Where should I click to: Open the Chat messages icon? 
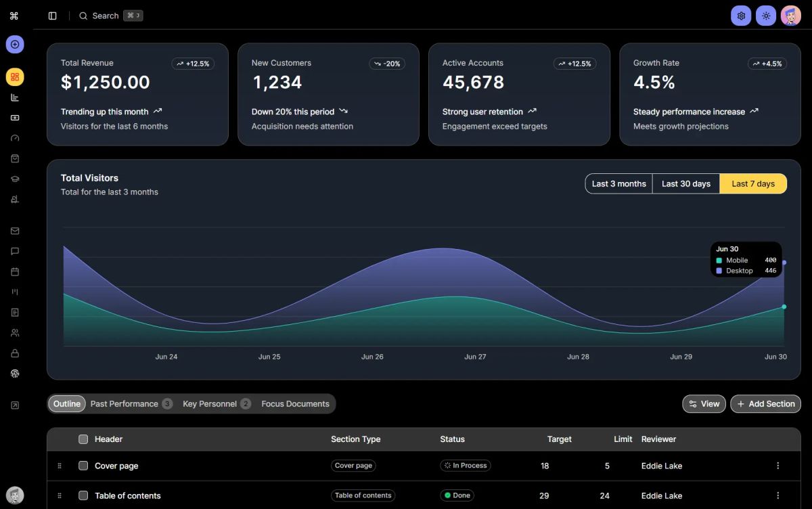(14, 251)
